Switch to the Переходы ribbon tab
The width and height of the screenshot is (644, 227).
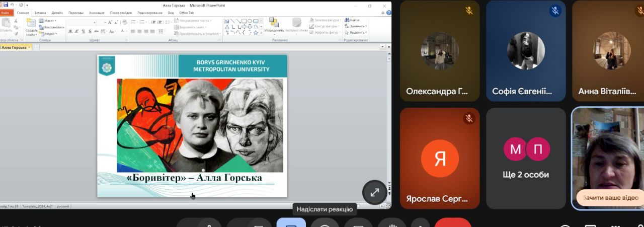76,13
